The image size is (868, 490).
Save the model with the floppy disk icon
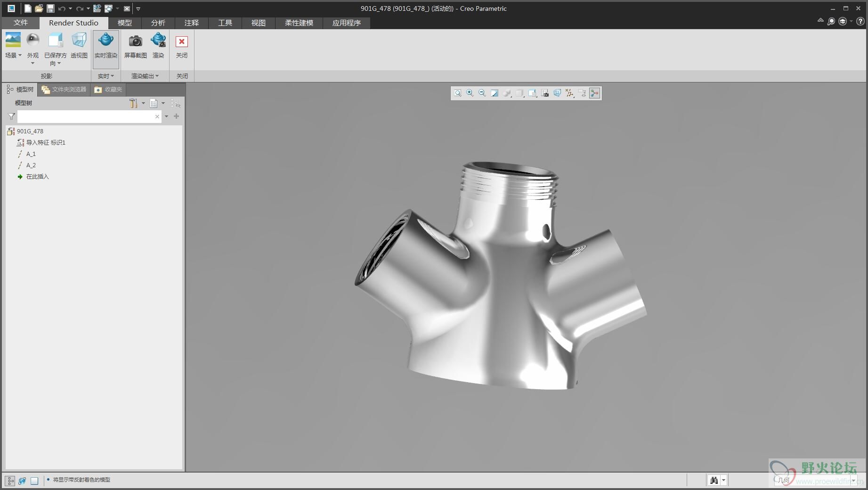click(50, 8)
